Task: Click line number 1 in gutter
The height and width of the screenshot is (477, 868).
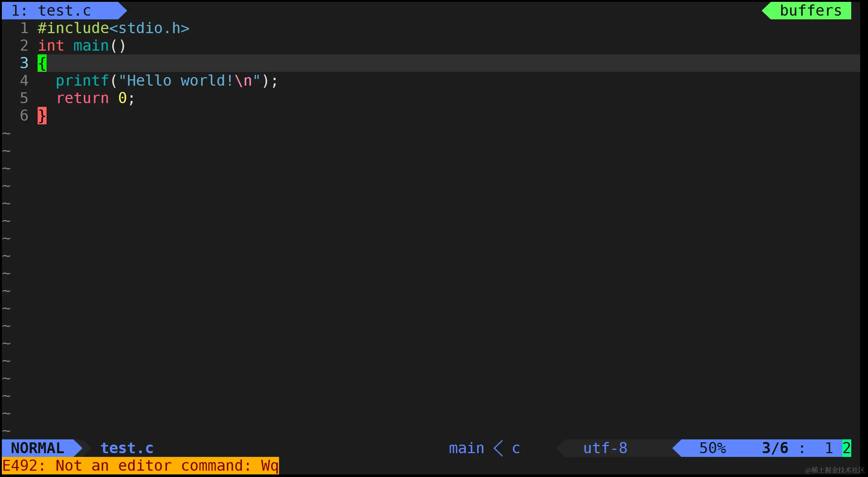Action: 24,28
